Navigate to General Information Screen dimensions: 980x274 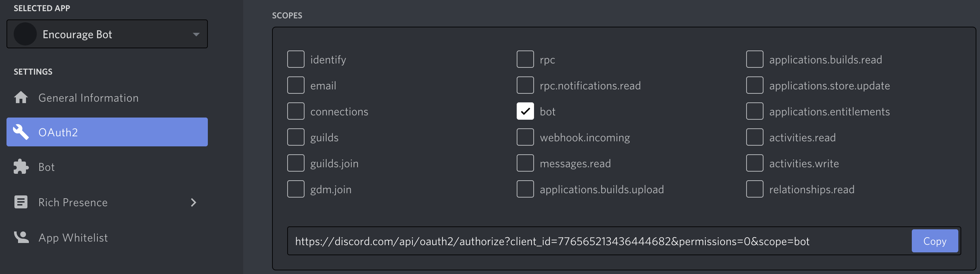[x=89, y=97]
